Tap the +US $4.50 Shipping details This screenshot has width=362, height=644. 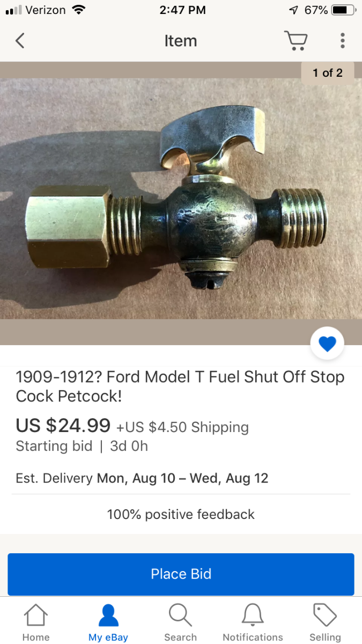tap(183, 427)
